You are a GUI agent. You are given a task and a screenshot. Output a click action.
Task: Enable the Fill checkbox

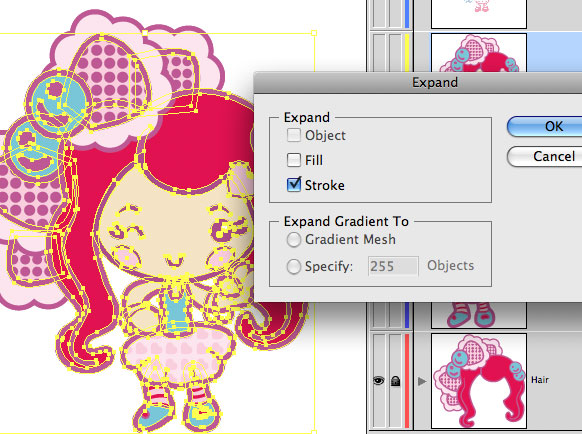click(294, 160)
